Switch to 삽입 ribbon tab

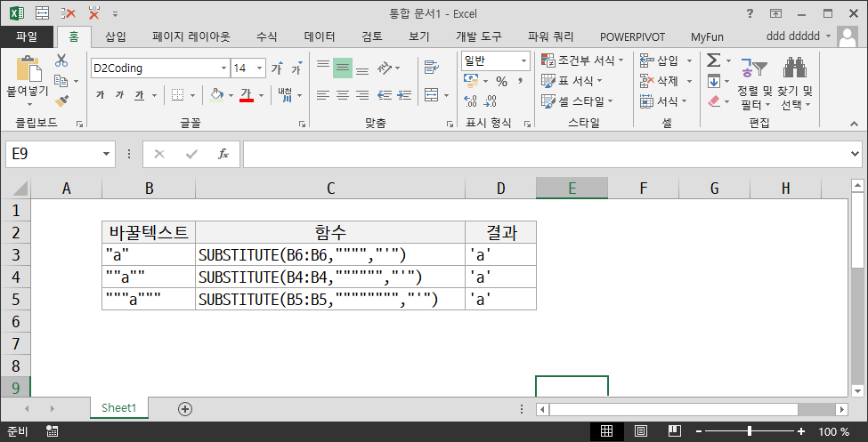tap(115, 37)
